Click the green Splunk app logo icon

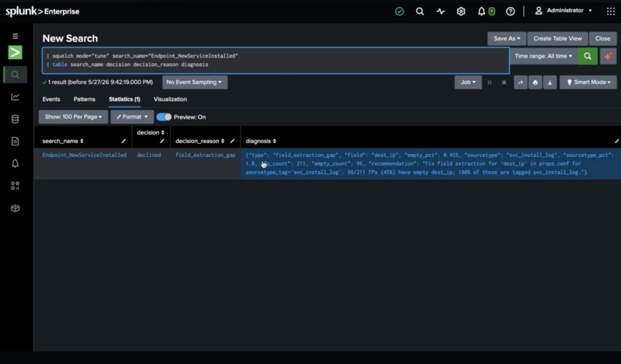coord(15,52)
